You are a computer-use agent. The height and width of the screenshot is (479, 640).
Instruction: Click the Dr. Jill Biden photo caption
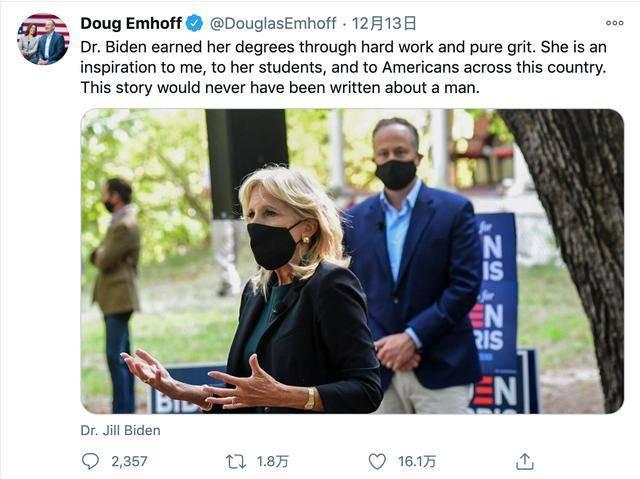[x=120, y=431]
